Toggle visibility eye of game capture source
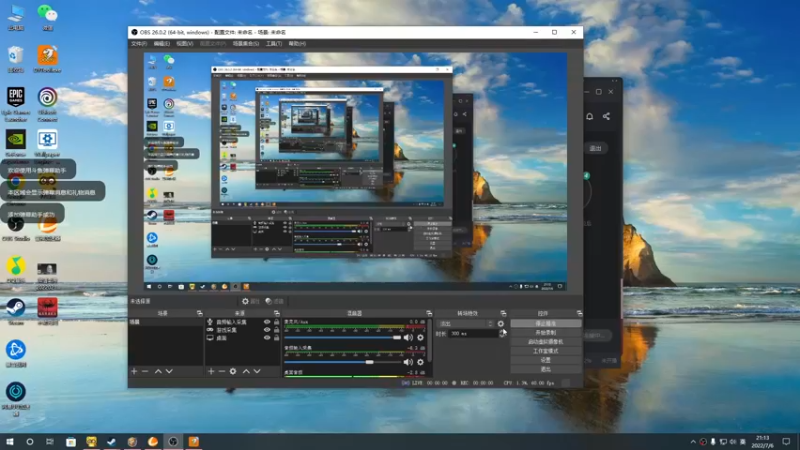The height and width of the screenshot is (450, 800). coord(267,330)
